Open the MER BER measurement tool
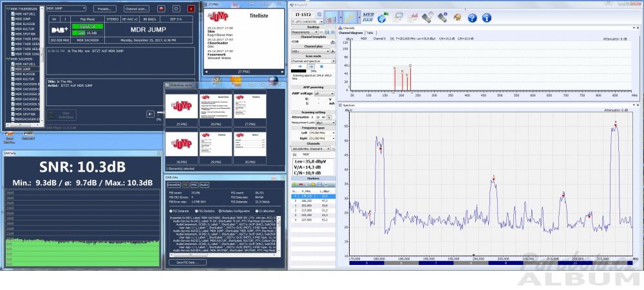The image size is (644, 290). (368, 17)
